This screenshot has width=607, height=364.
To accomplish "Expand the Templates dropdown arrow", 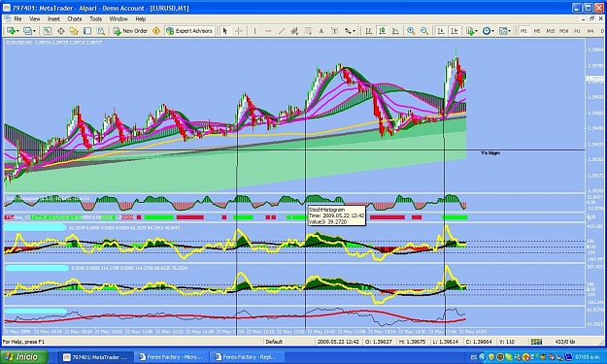I will click(x=510, y=31).
